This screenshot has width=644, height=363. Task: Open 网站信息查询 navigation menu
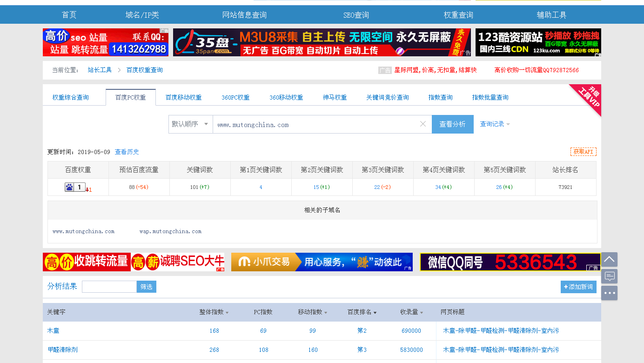pos(245,15)
